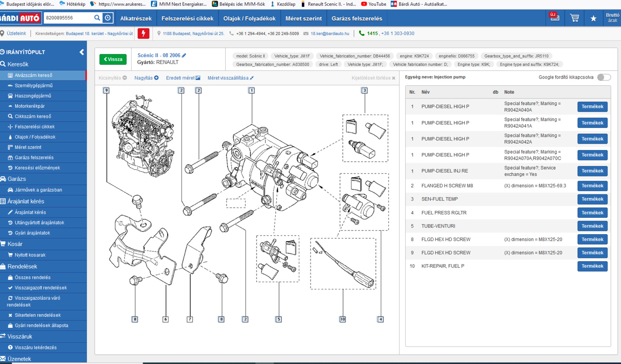Click 18.ker@bardiauto.hu email link

330,34
